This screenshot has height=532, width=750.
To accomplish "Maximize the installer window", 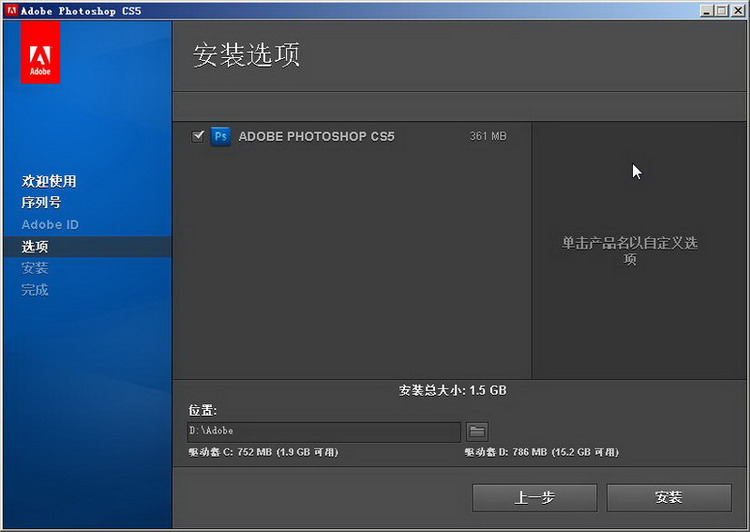I will 722,11.
